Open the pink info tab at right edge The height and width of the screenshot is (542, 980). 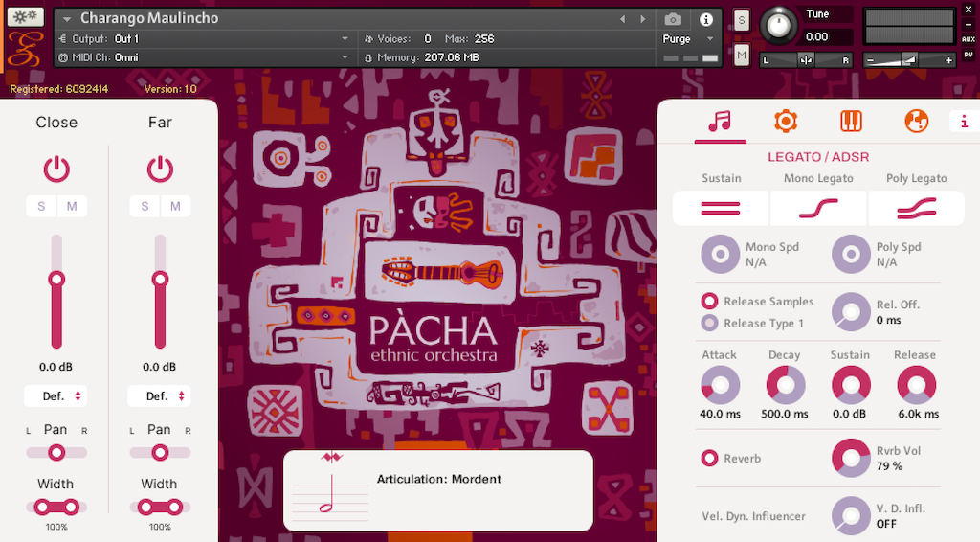click(x=965, y=122)
